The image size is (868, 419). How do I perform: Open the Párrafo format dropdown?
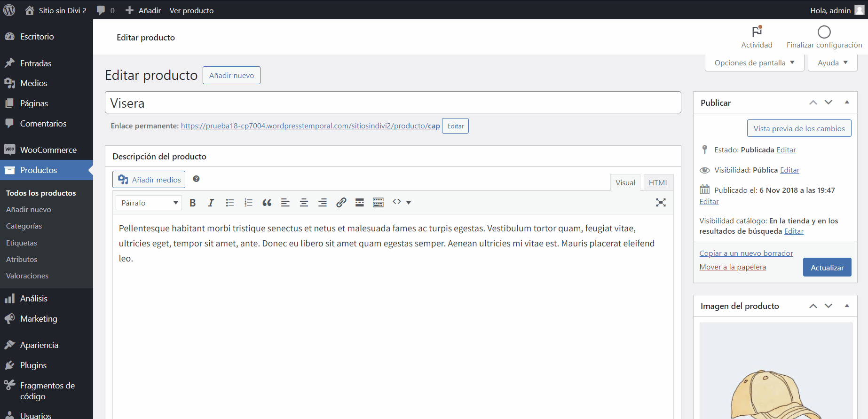[149, 203]
